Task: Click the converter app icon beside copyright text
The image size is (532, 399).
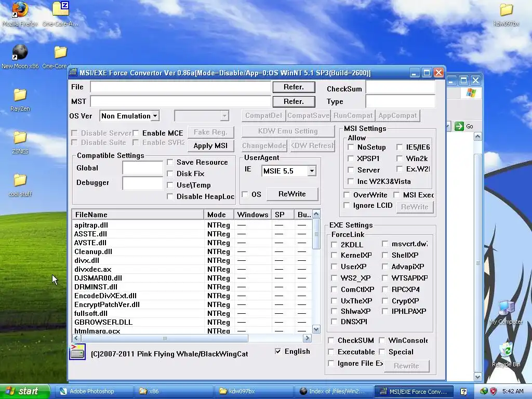Action: 77,352
